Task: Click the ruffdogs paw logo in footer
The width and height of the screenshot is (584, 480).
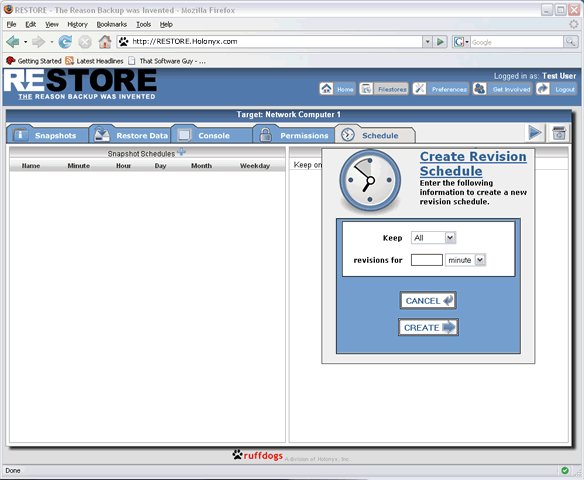Action: click(x=258, y=455)
